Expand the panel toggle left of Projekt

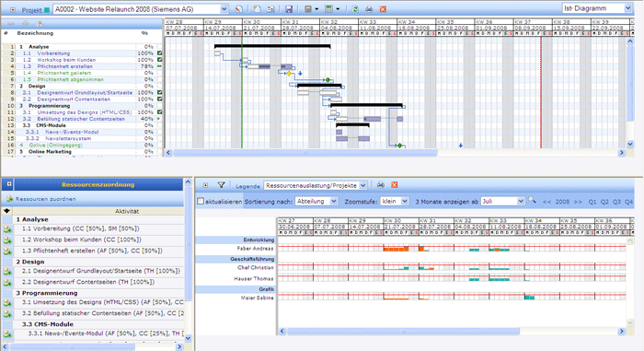13,9
